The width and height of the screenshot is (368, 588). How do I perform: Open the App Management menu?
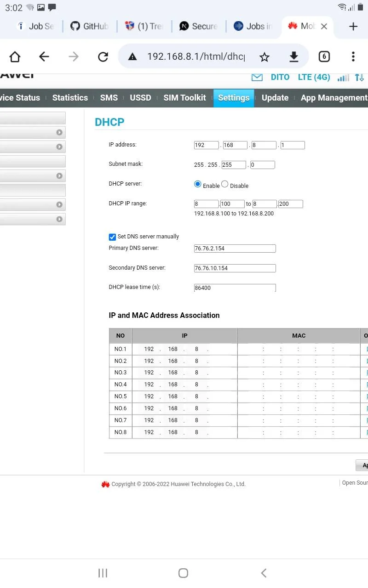(334, 97)
